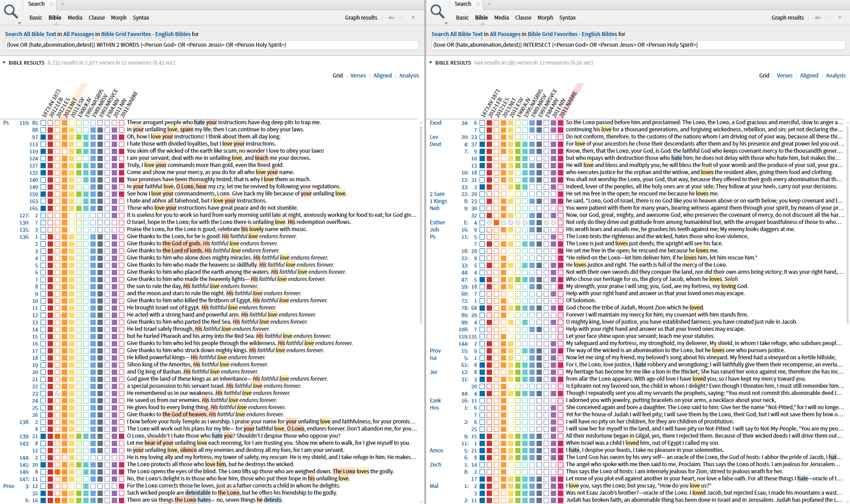Open the dropdown arrow under the INTERSECT panel magnifier

446,23
